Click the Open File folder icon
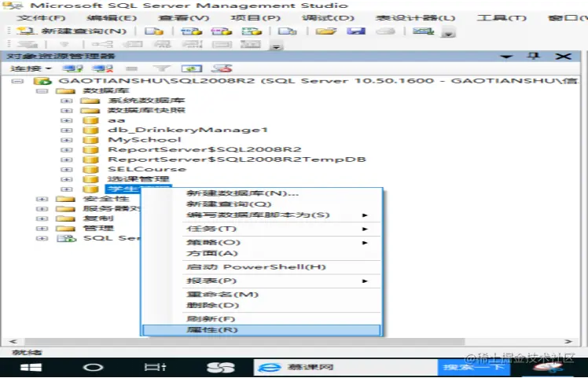This screenshot has height=378, width=588. [326, 31]
